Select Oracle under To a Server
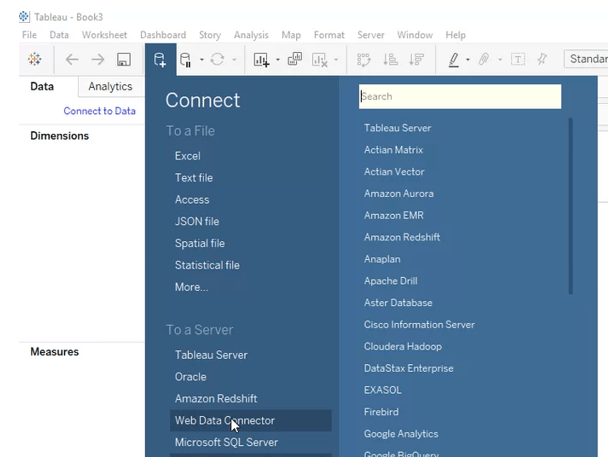 tap(190, 377)
